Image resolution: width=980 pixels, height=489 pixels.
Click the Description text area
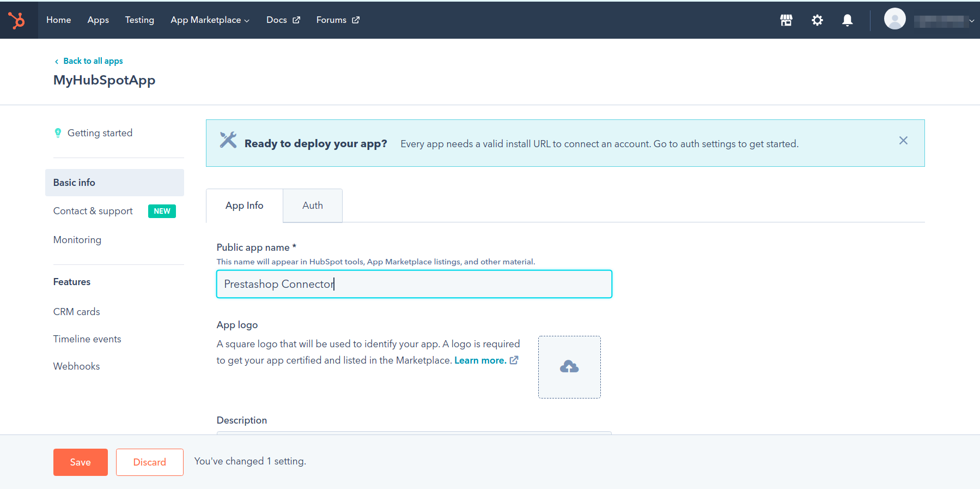pos(414,433)
